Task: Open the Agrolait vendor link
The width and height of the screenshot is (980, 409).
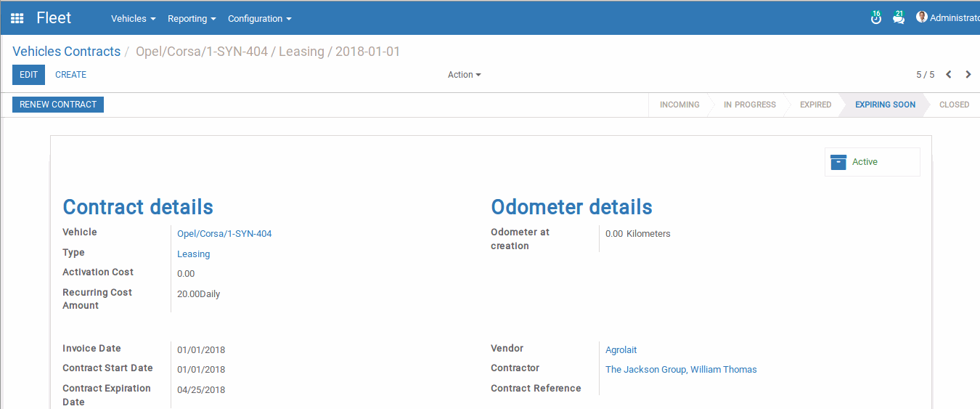Action: 621,350
